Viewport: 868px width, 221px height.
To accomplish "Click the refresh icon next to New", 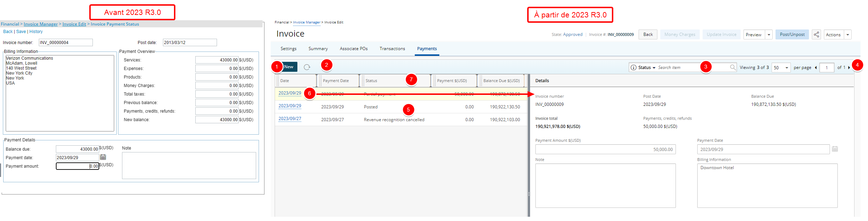I will (x=307, y=67).
